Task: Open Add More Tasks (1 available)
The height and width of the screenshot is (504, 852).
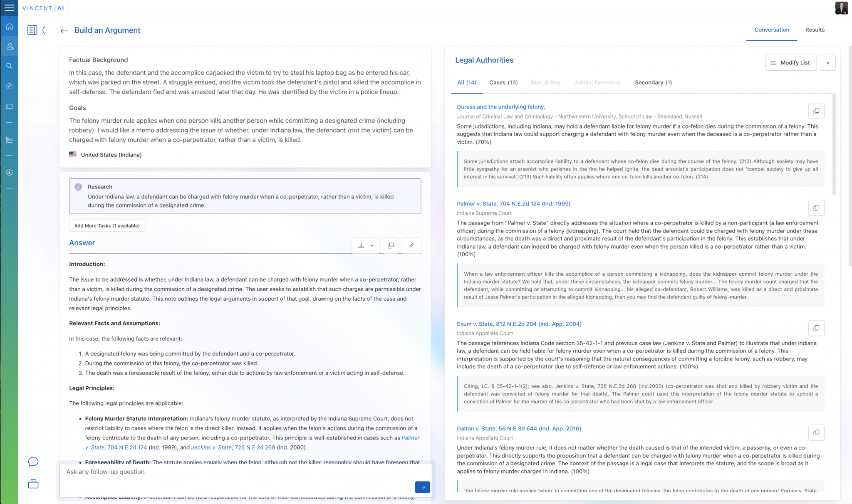Action: click(107, 225)
